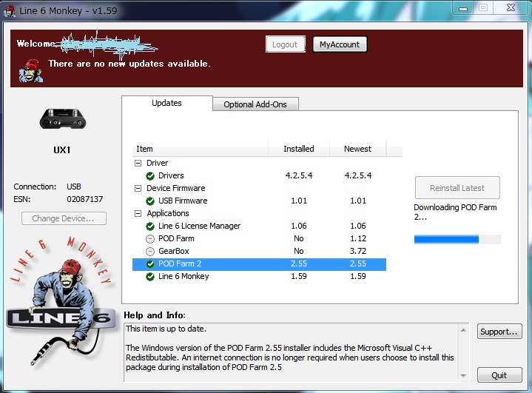Click the ESN value 02087137
Viewport: 532px width, 393px height.
(85, 199)
